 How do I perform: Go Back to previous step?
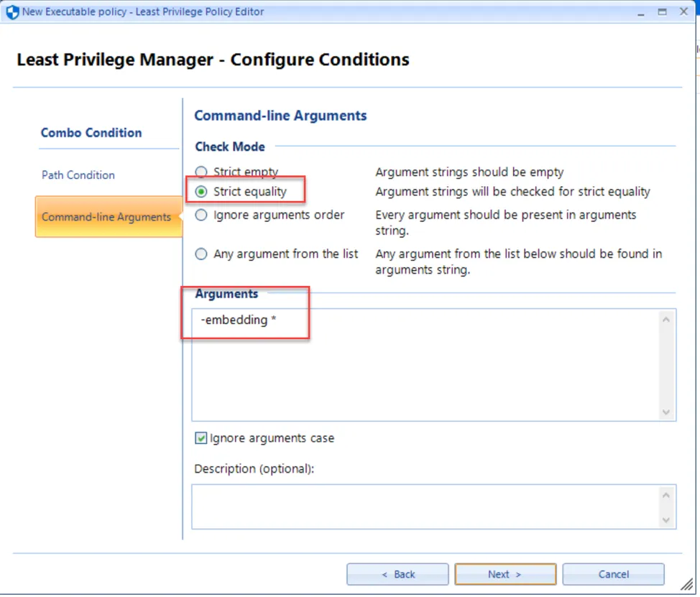[397, 574]
